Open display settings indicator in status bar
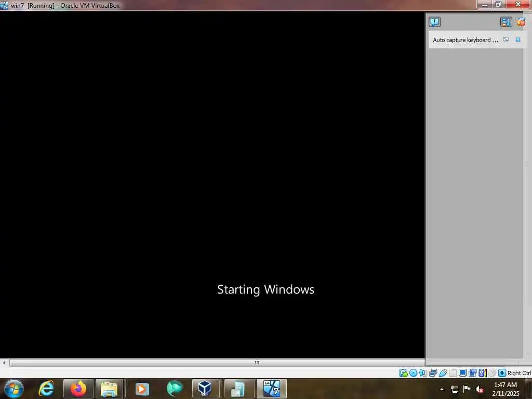Viewport: 532px width, 399px height. click(x=462, y=373)
